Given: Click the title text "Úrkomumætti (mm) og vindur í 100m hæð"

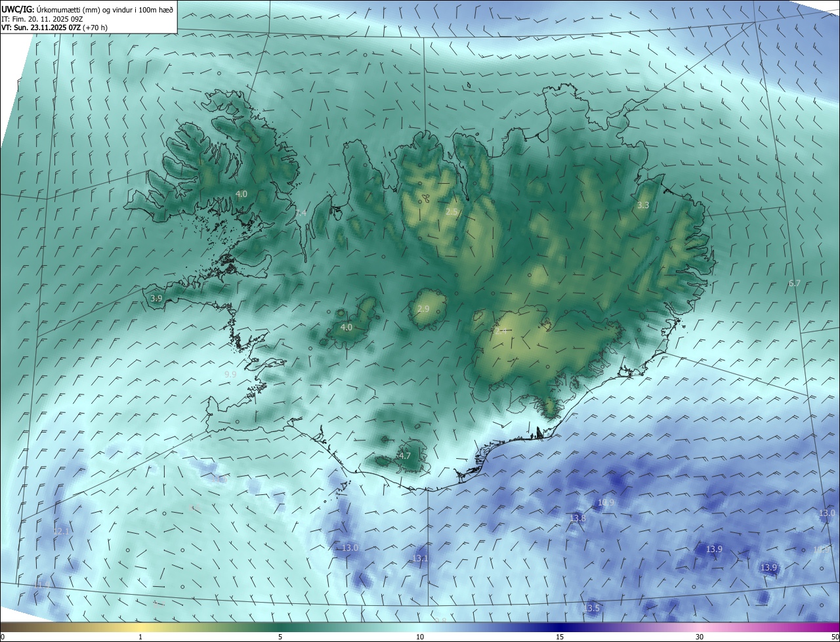Looking at the screenshot, I should pos(105,9).
